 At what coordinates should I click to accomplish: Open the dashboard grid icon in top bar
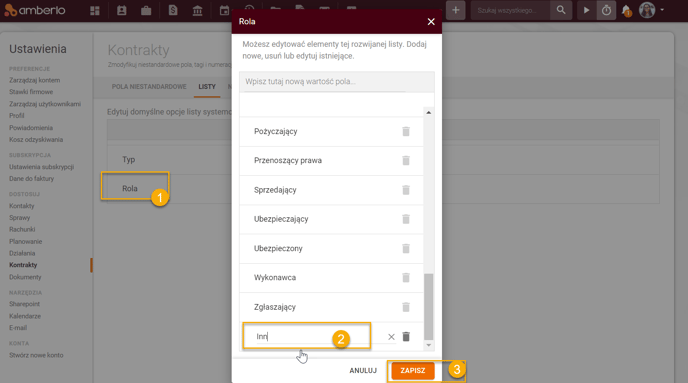tap(95, 11)
